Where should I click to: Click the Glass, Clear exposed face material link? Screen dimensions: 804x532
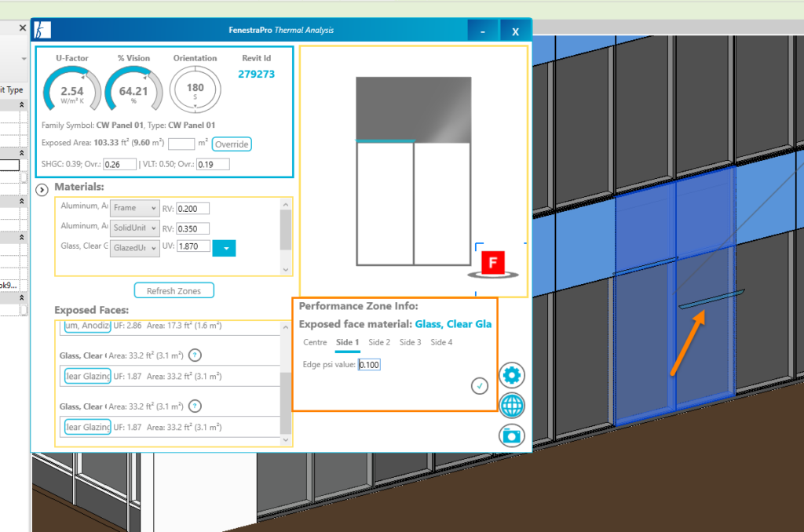click(x=453, y=324)
